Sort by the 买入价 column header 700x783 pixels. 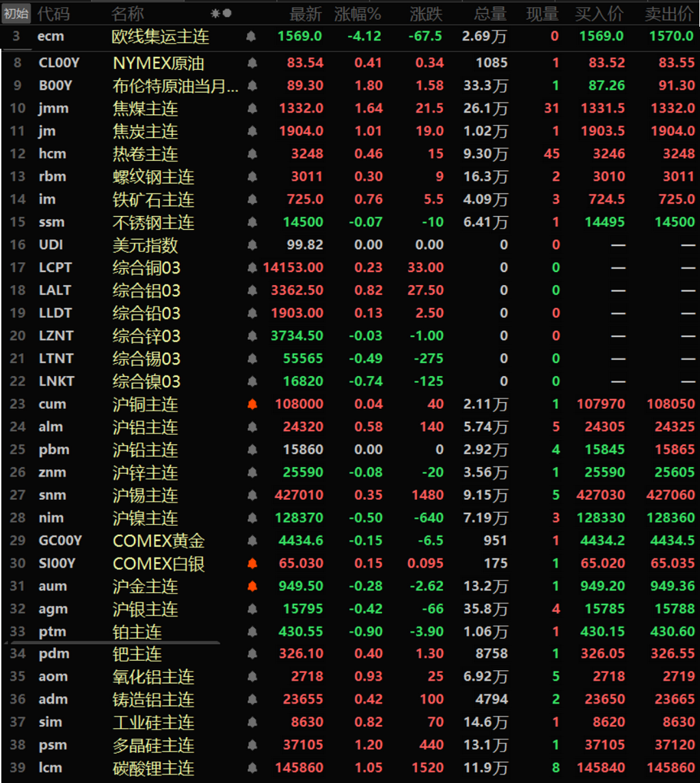tap(599, 14)
